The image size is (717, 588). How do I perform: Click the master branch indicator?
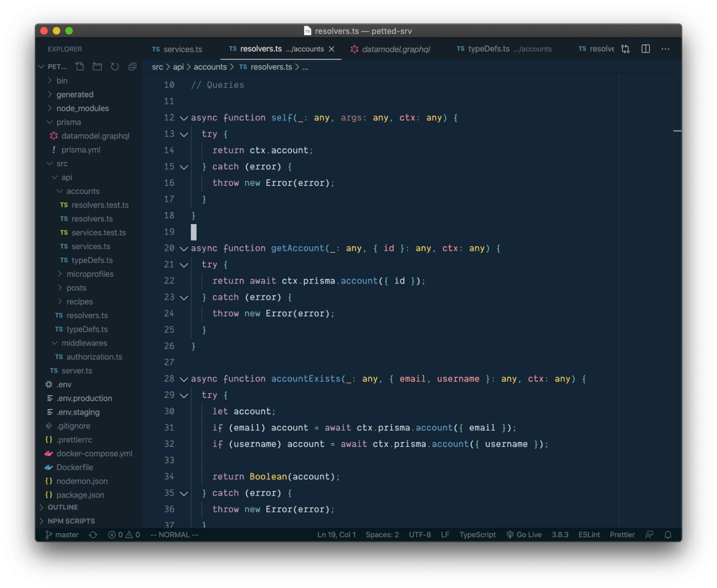[x=62, y=535]
